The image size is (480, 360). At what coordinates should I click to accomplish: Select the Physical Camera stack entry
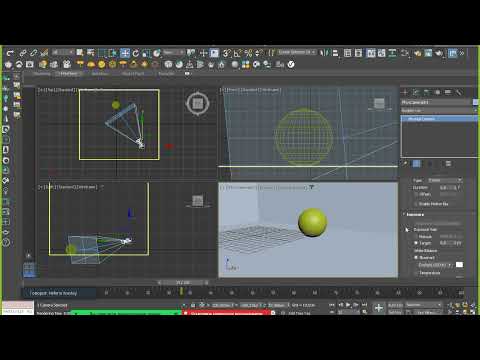439,119
